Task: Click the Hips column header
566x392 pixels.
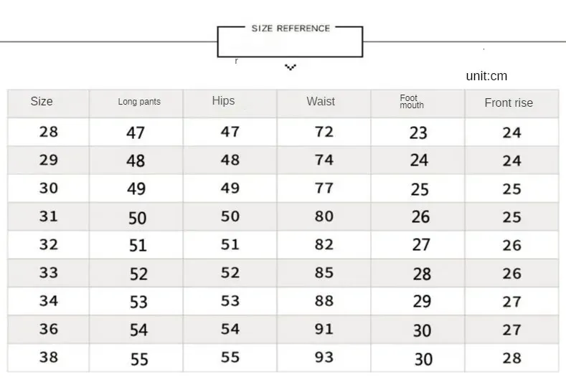Action: (x=223, y=101)
